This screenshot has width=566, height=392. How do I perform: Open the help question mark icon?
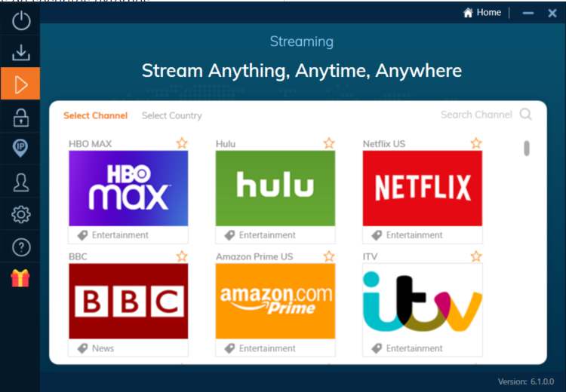click(x=21, y=247)
